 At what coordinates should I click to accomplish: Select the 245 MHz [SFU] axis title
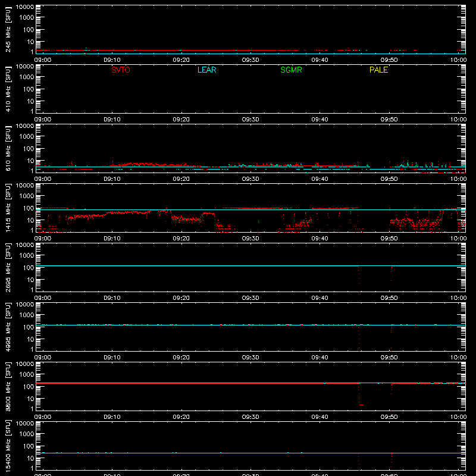click(8, 29)
